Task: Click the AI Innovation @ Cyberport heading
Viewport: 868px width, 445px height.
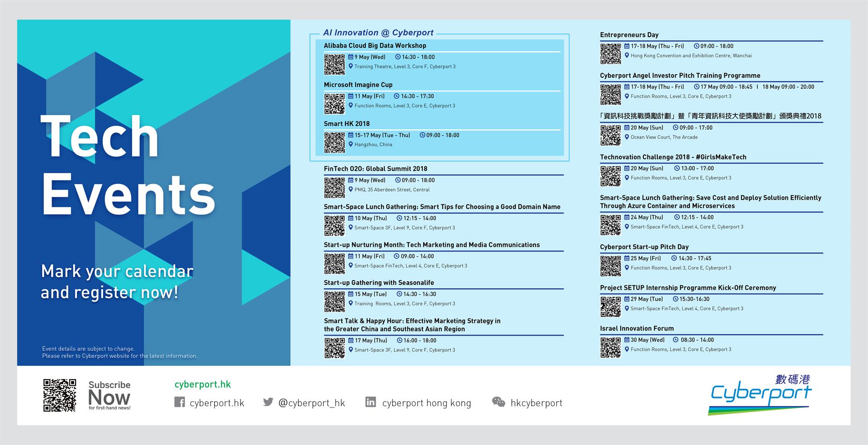Action: (378, 33)
